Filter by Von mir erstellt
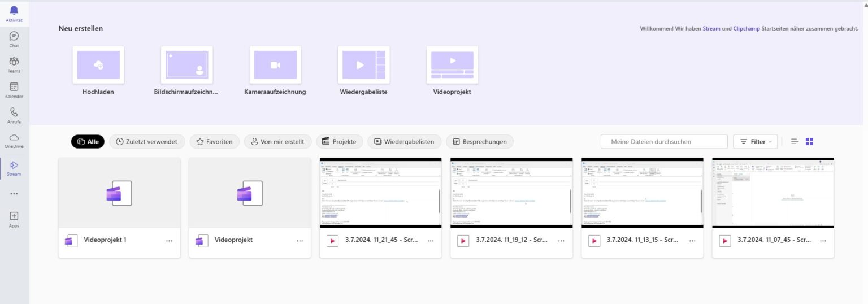The width and height of the screenshot is (868, 304). tap(277, 142)
